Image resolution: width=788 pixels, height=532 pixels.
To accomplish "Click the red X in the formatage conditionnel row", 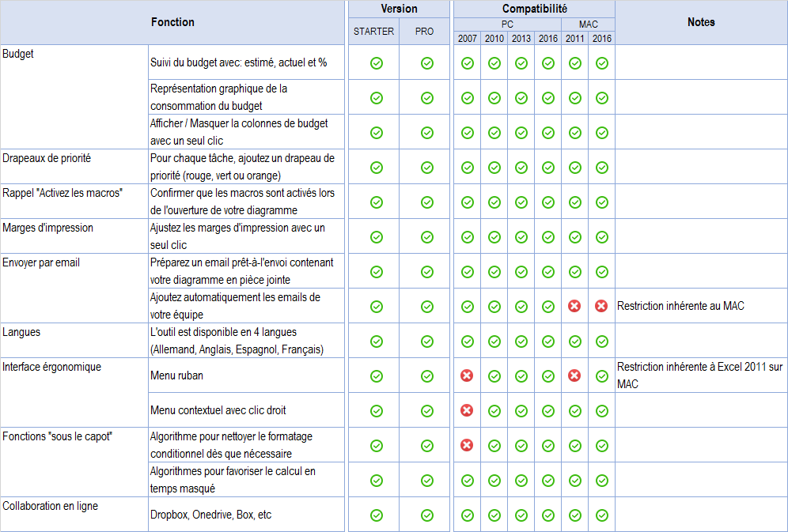I will point(467,445).
